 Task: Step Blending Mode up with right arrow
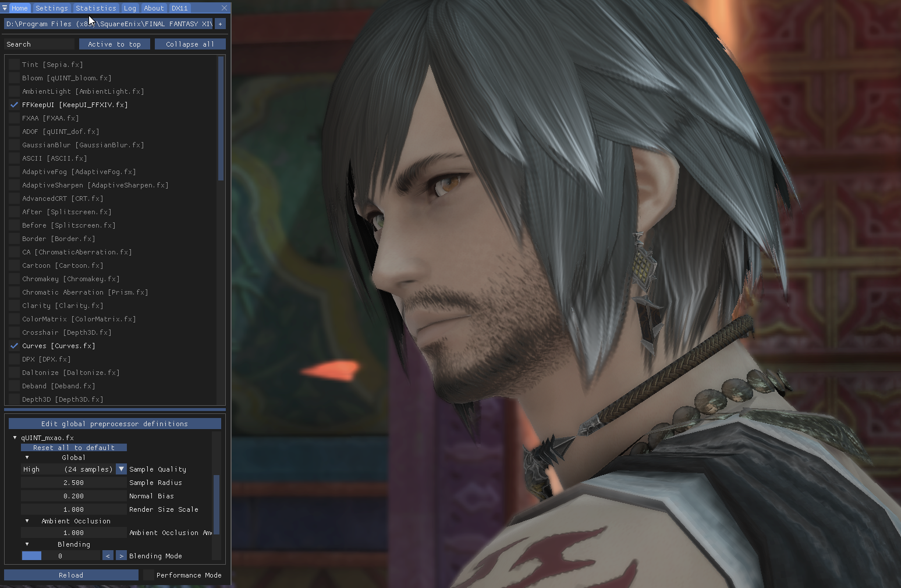[x=121, y=556]
